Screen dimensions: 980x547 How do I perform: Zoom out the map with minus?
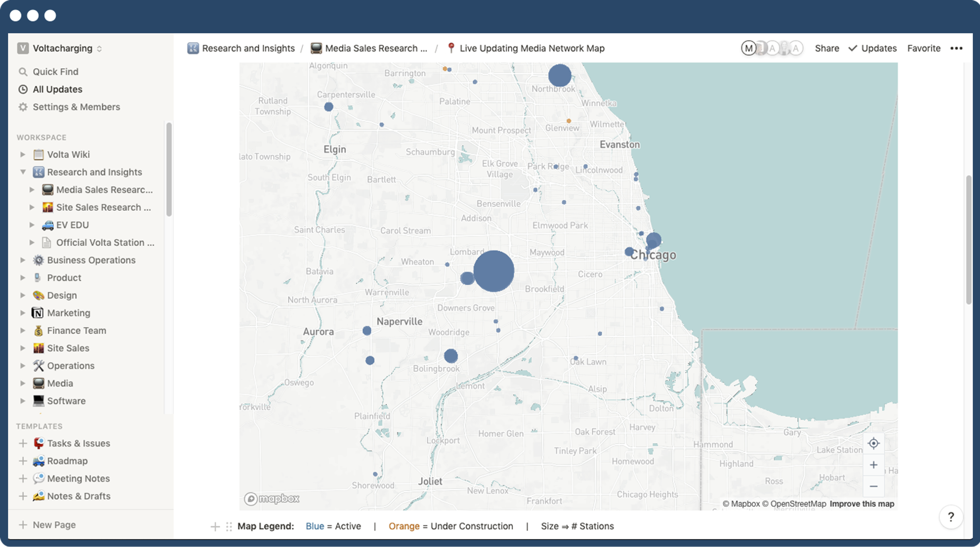pos(874,486)
